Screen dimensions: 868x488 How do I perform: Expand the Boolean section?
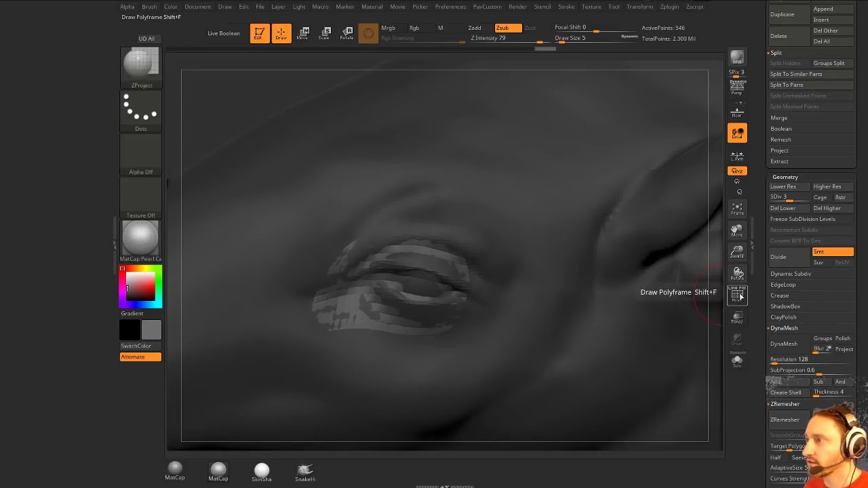781,129
